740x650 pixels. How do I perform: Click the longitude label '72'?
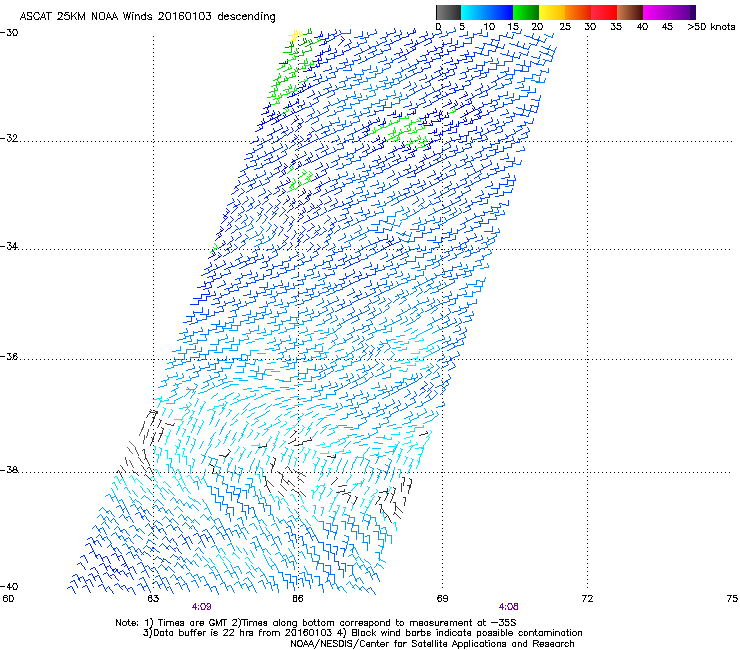pos(587,599)
